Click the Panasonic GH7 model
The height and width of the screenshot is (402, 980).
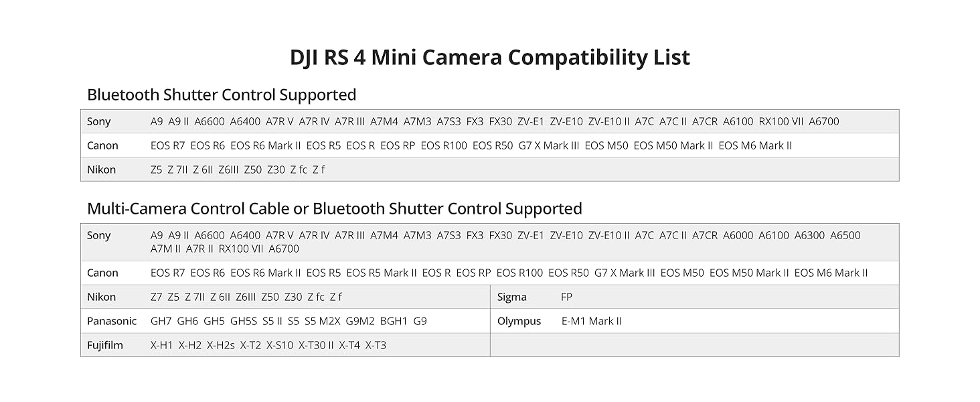point(161,321)
